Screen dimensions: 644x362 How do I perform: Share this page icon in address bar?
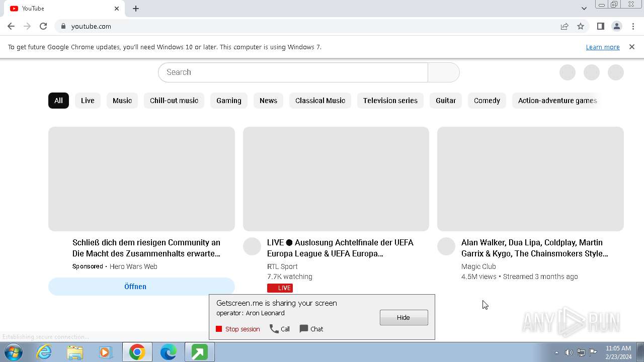click(x=565, y=26)
